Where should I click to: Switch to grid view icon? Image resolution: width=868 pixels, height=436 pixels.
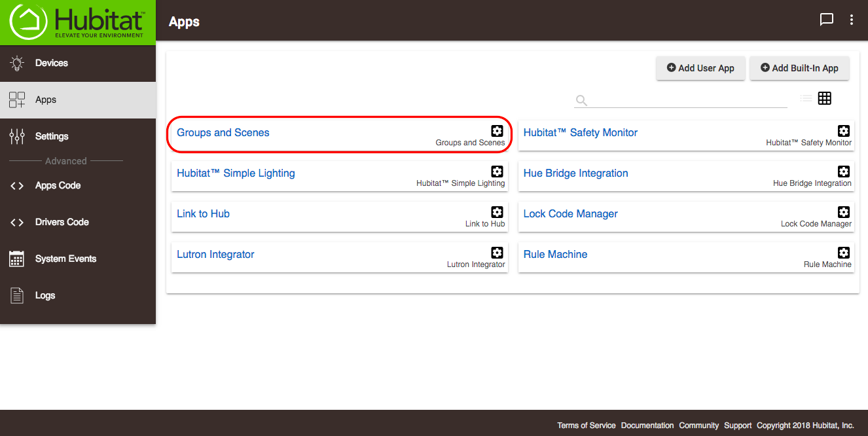pos(825,98)
